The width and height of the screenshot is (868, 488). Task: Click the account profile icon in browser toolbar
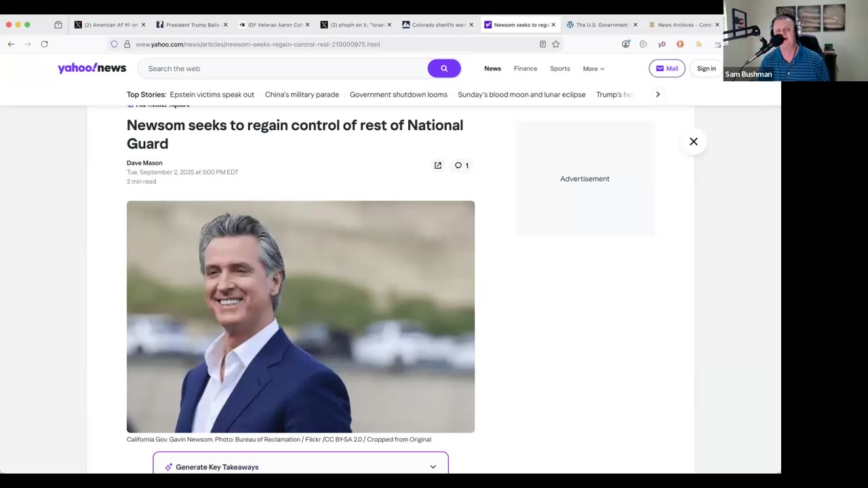click(x=625, y=44)
